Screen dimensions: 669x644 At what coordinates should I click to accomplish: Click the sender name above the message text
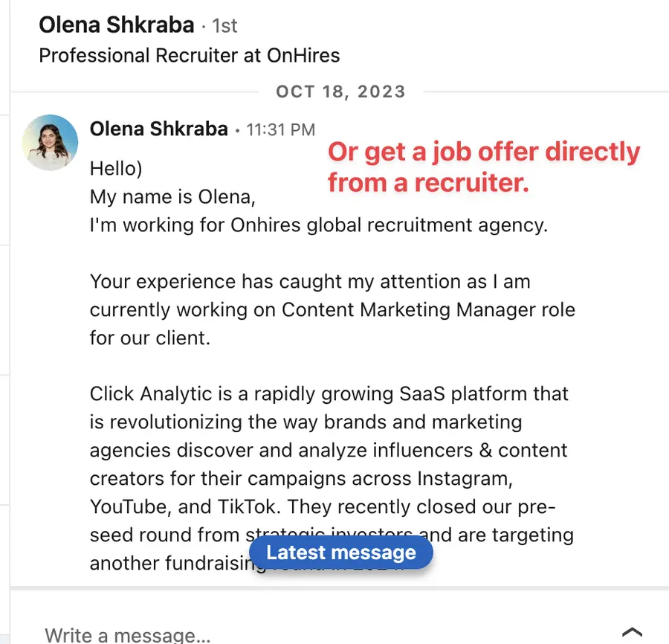158,128
